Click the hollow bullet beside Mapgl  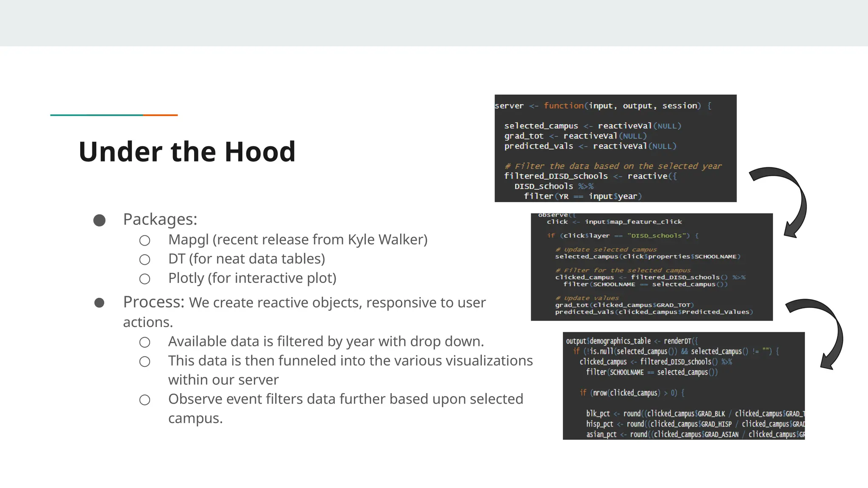point(145,241)
